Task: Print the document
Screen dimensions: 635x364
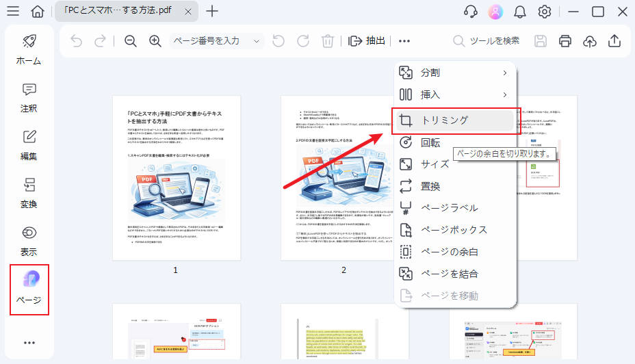Action: click(565, 41)
